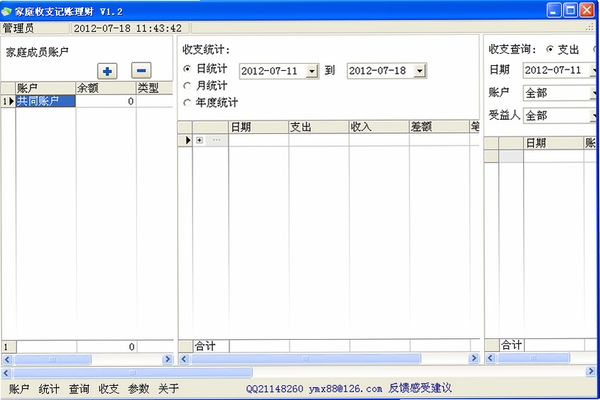Open the 收支 menu at the bottom
The height and width of the screenshot is (400, 600).
[x=109, y=389]
